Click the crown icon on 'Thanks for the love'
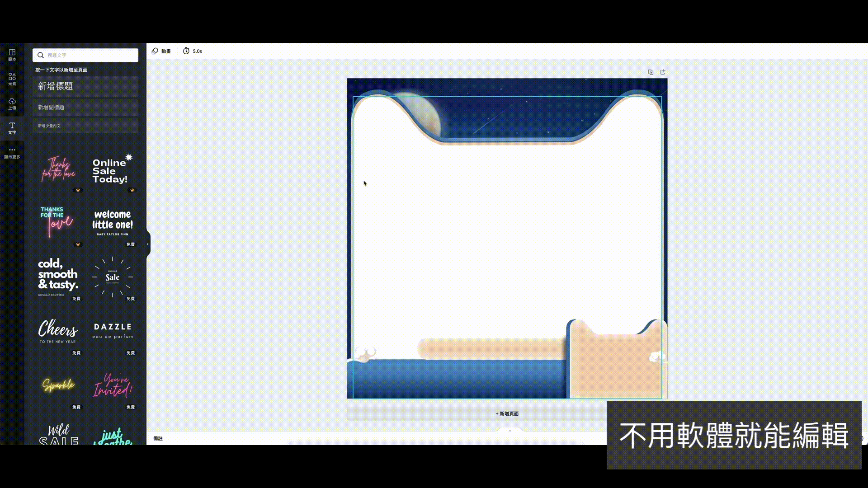This screenshot has width=868, height=488. (x=78, y=190)
